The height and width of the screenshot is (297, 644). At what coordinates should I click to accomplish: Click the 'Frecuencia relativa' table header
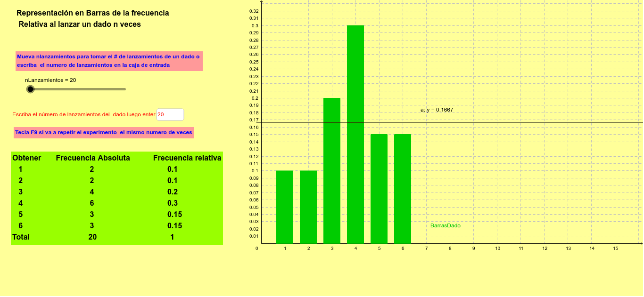pos(187,158)
